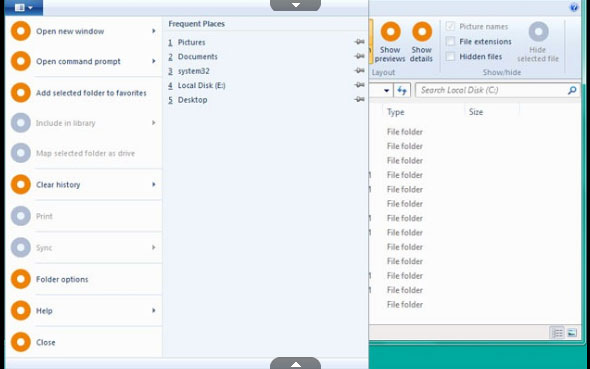Switch to details list view icon
This screenshot has width=590, height=369.
pyautogui.click(x=557, y=333)
